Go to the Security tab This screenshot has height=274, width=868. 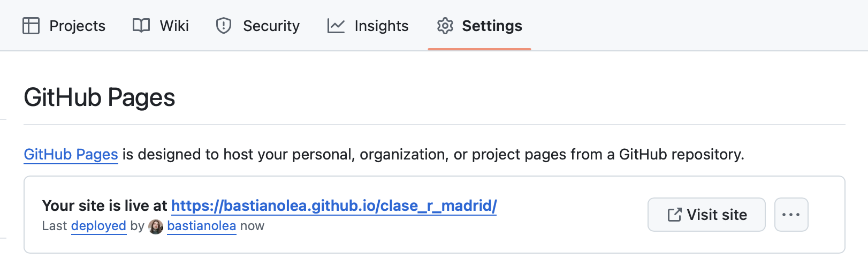[258, 26]
